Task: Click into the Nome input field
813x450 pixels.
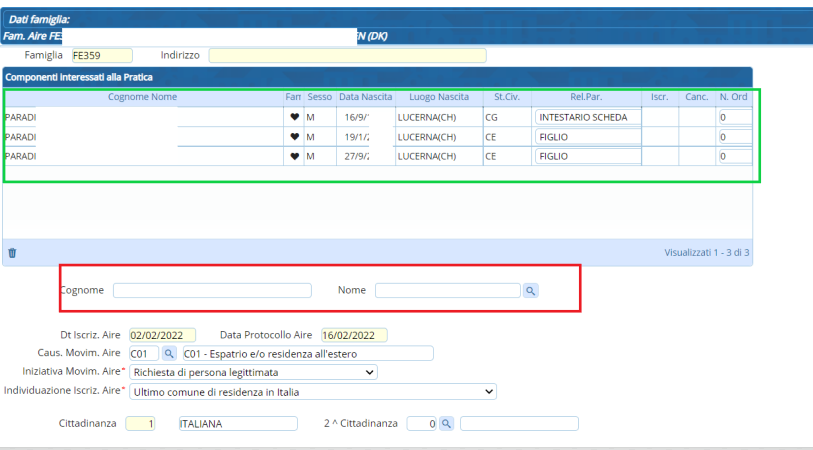Action: [447, 291]
